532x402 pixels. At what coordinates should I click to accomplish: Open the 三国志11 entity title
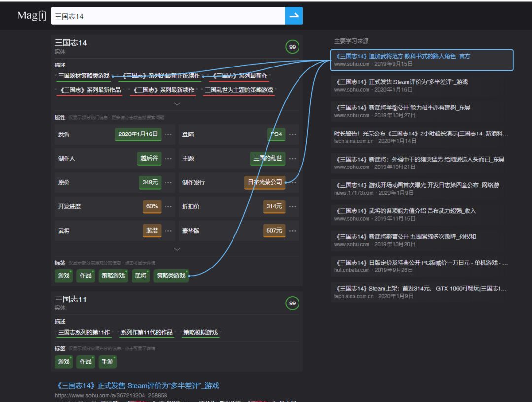click(70, 299)
